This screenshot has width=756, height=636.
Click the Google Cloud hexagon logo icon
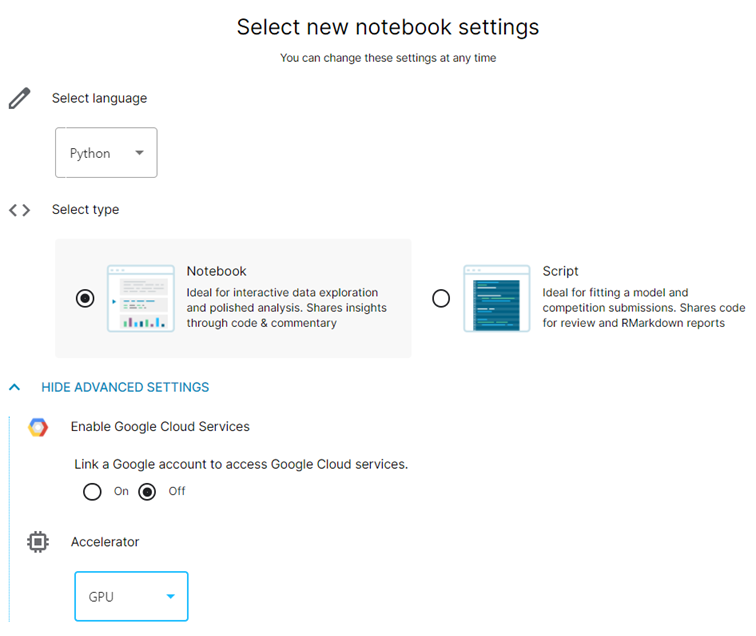click(x=38, y=427)
